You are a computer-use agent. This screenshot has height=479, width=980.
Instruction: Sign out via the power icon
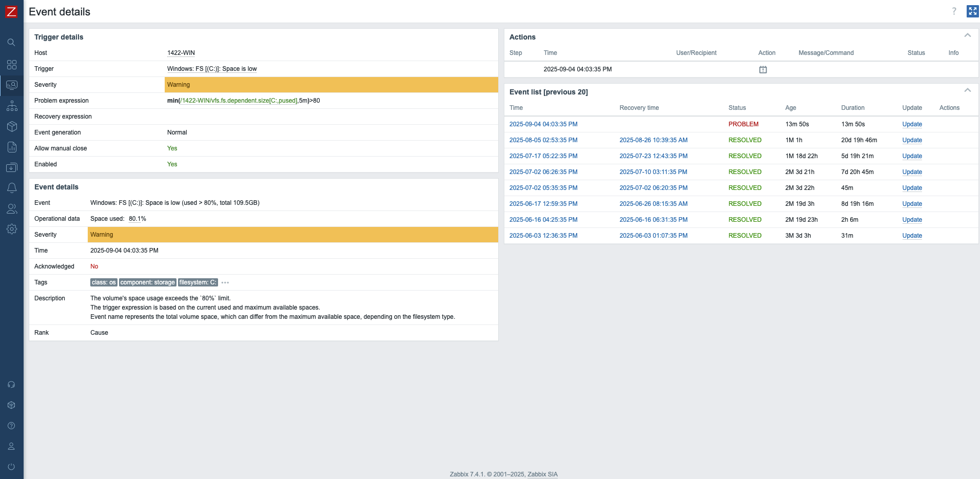[x=11, y=467]
